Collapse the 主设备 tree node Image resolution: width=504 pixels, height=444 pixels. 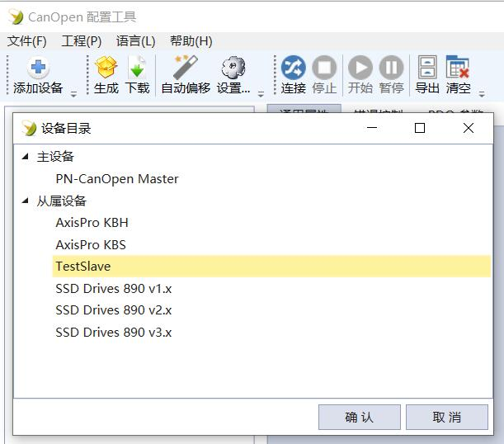(26, 157)
